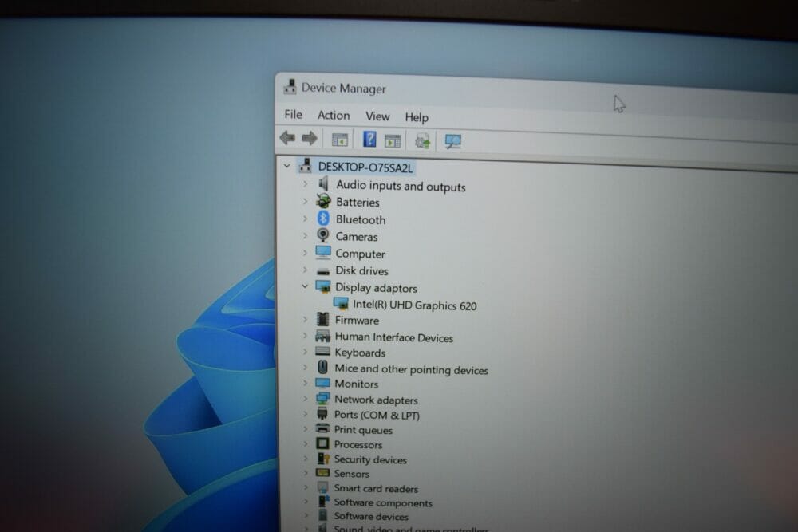Click the Batteries category icon
This screenshot has width=798, height=532.
(323, 200)
